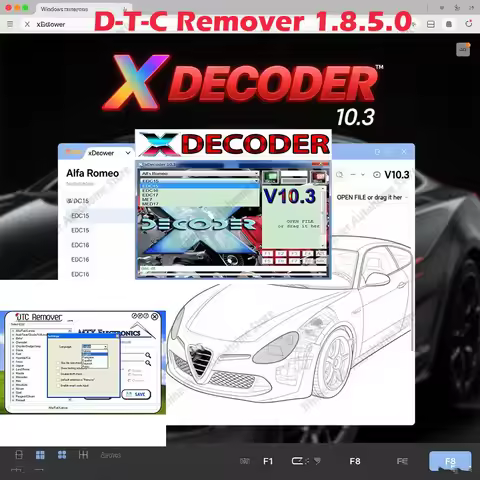
Task: Click SAVE button in DTC Remover
Action: 136,394
